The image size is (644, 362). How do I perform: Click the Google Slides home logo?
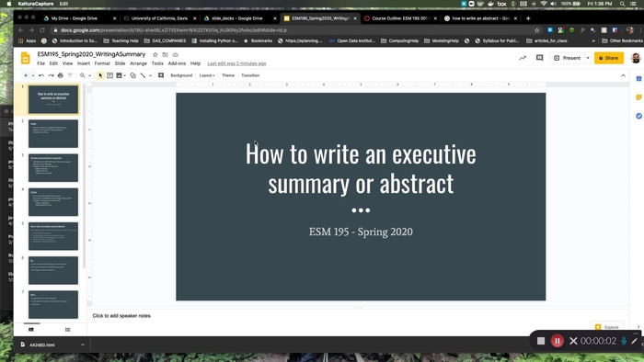click(x=26, y=58)
